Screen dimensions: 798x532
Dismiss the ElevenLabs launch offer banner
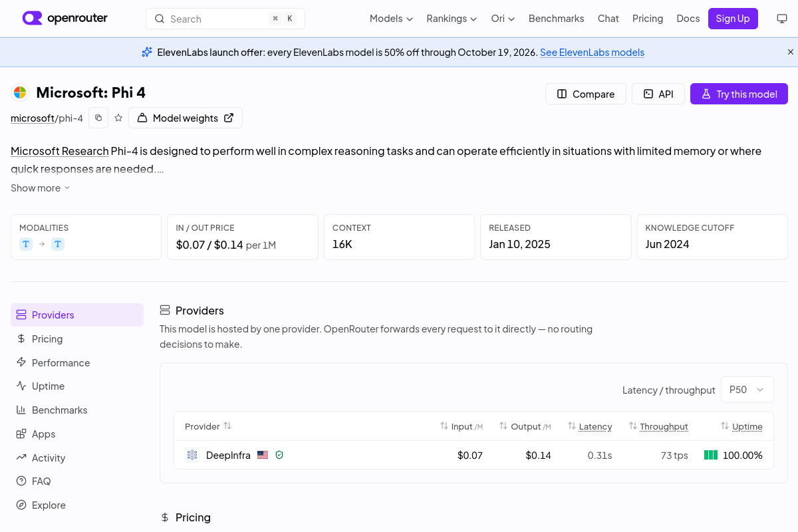[x=791, y=52]
